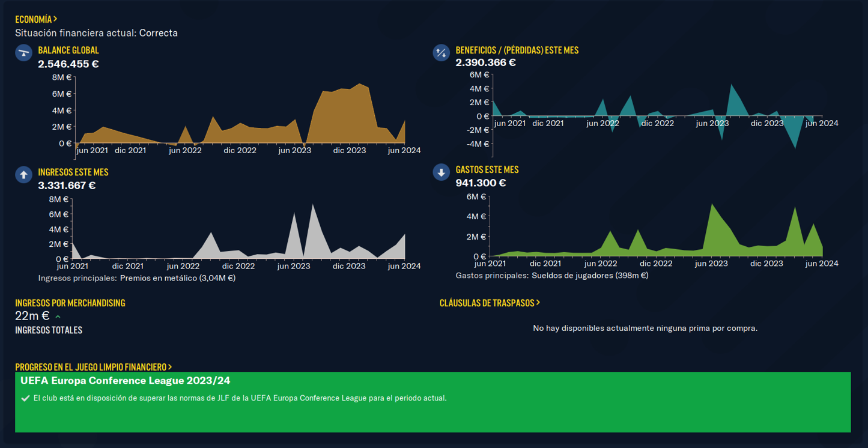Select the Ingresos por merchandising heading

click(70, 303)
